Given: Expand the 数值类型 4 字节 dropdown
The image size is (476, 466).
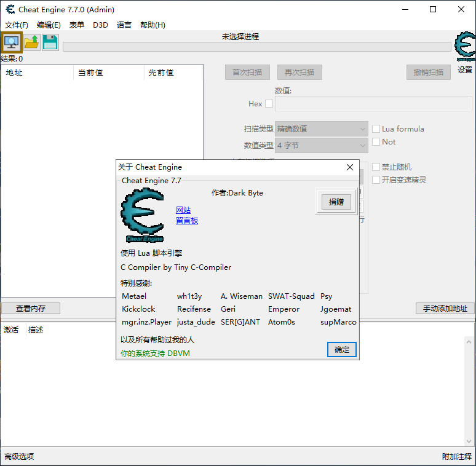Looking at the screenshot, I should point(322,145).
